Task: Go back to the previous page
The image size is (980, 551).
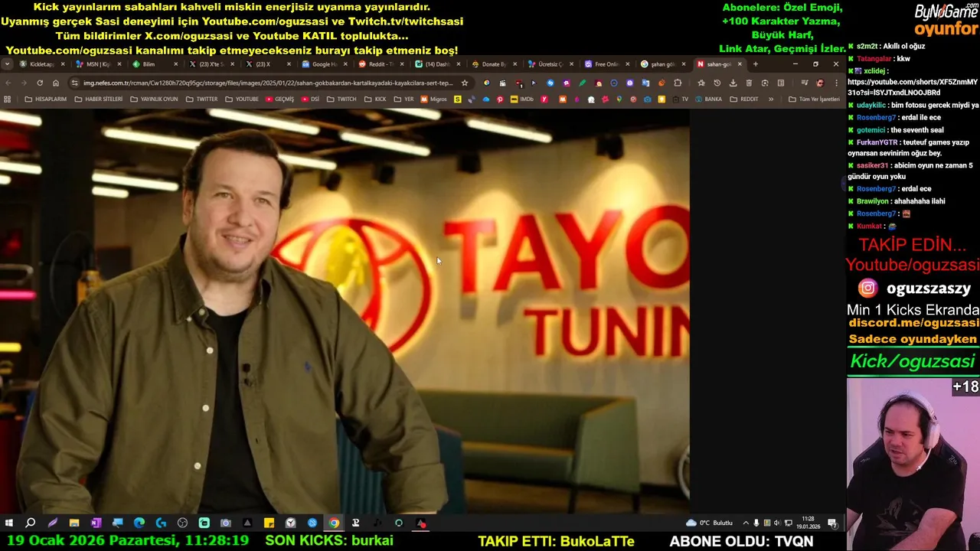Action: tap(8, 83)
